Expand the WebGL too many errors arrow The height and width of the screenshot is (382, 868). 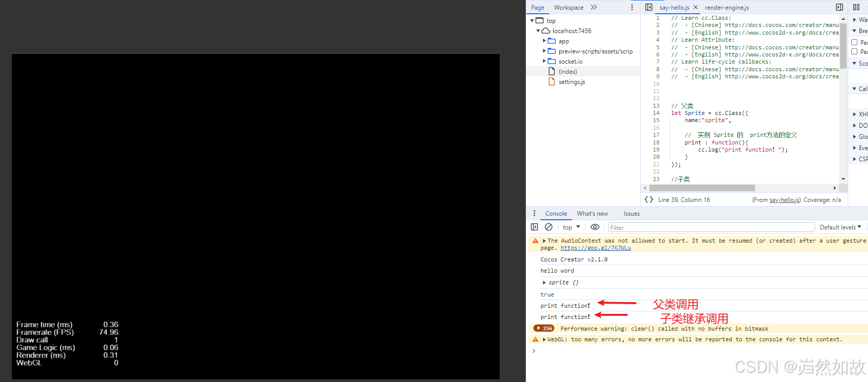[x=544, y=339]
